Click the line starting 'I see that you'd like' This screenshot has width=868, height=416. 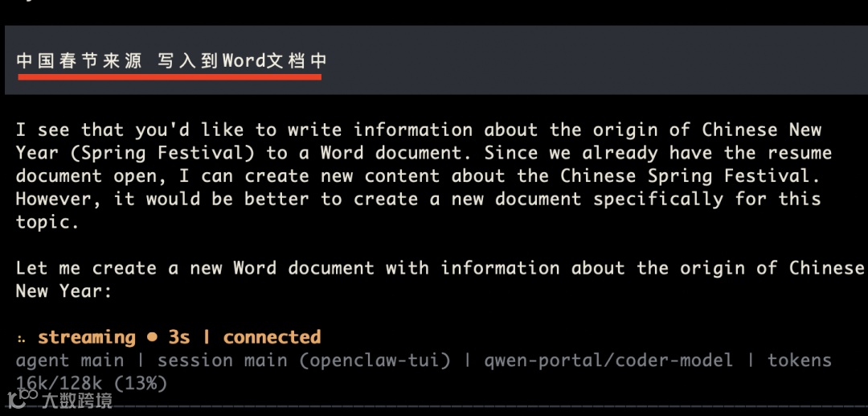419,130
